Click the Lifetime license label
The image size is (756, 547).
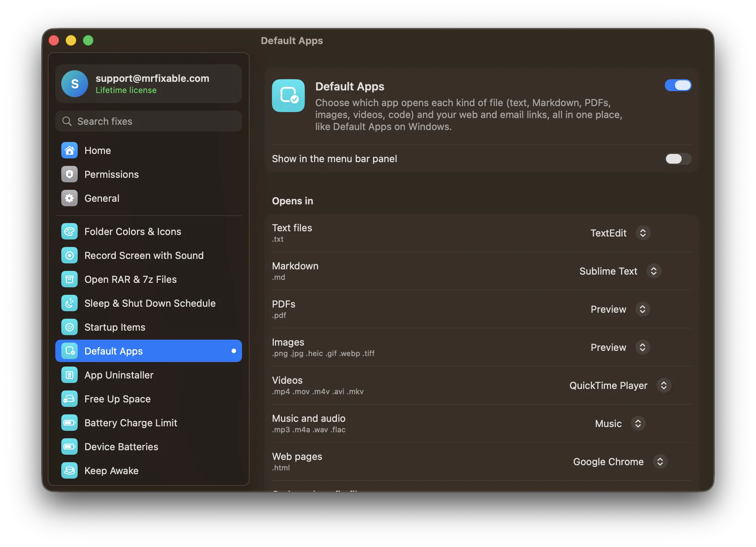[x=126, y=90]
